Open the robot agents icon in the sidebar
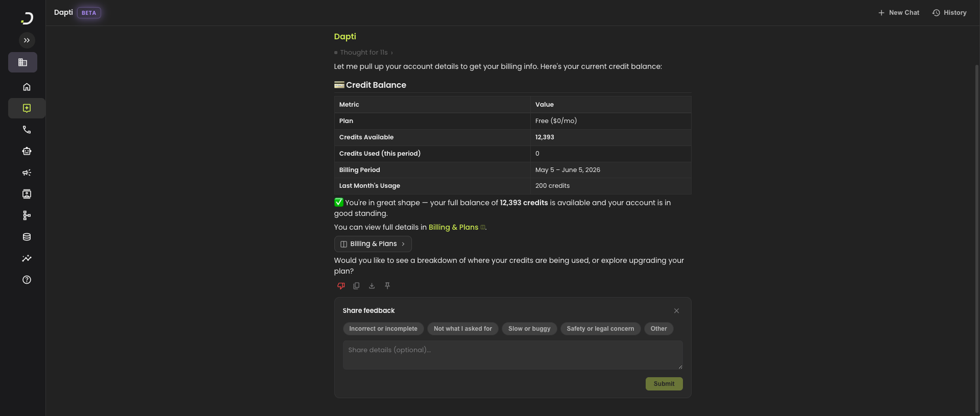This screenshot has height=416, width=980. [x=27, y=151]
